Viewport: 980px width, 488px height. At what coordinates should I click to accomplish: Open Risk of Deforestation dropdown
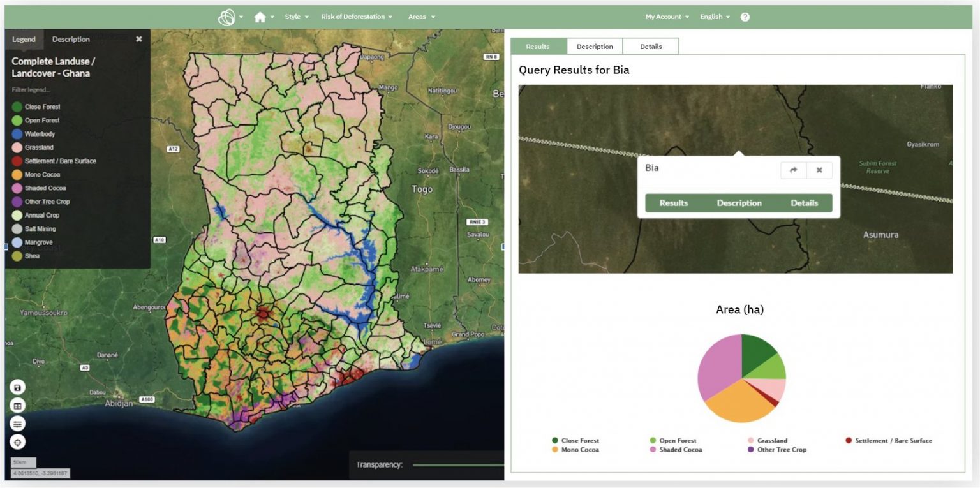[357, 17]
